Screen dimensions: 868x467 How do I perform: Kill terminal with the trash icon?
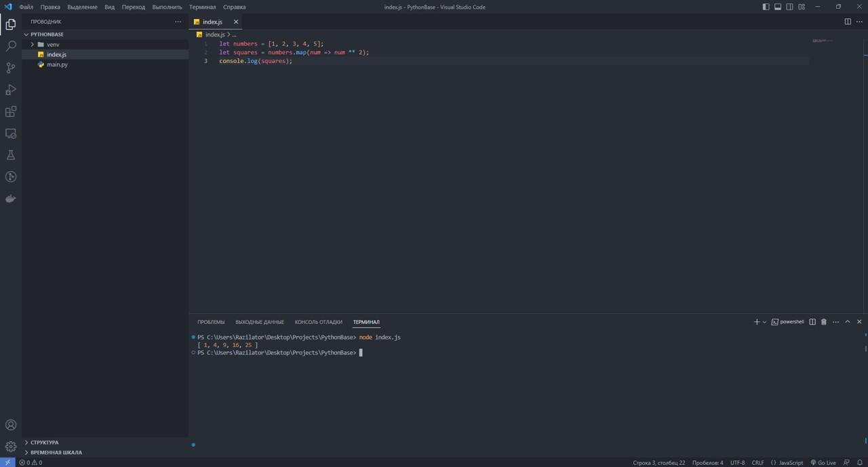pyautogui.click(x=824, y=322)
